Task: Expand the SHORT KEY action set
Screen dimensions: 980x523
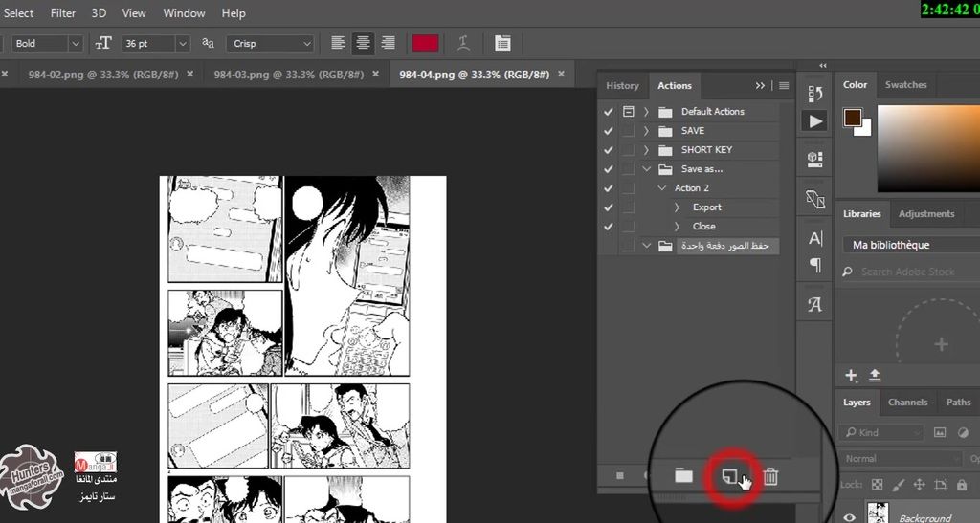Action: tap(646, 150)
